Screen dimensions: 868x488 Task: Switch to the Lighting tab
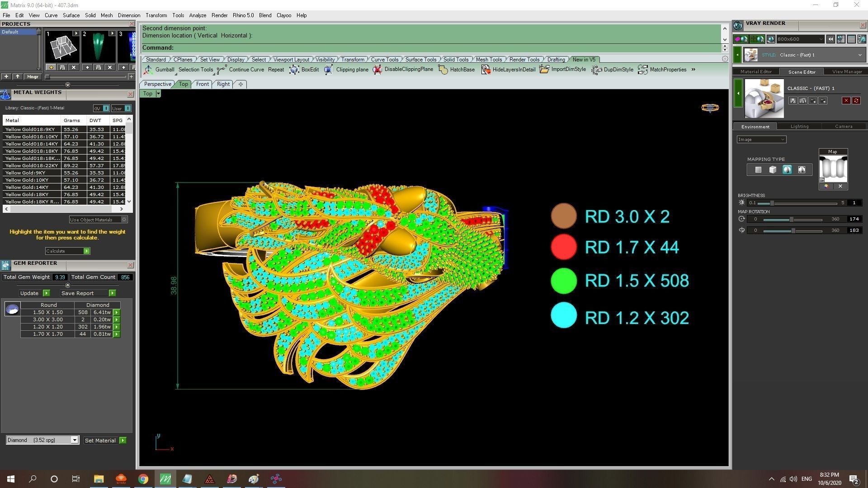799,127
